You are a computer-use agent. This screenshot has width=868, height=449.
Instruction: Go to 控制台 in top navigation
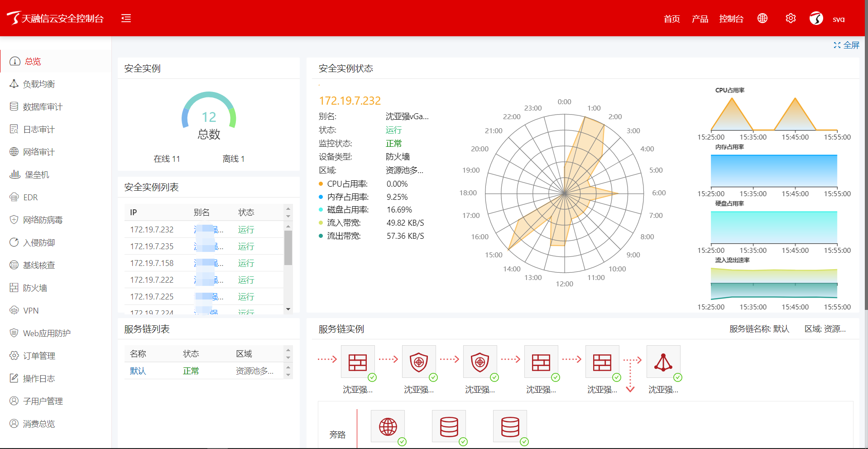(731, 19)
